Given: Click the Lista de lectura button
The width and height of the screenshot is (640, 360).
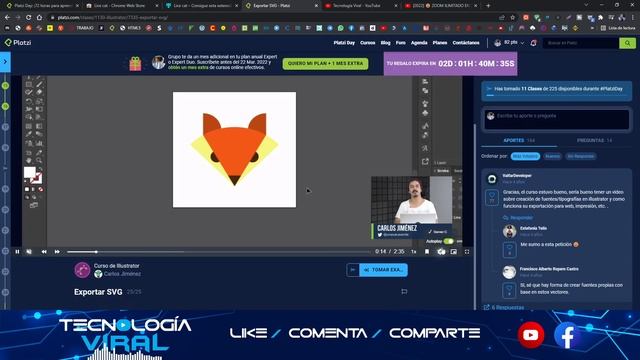Looking at the screenshot, I should tap(618, 28).
